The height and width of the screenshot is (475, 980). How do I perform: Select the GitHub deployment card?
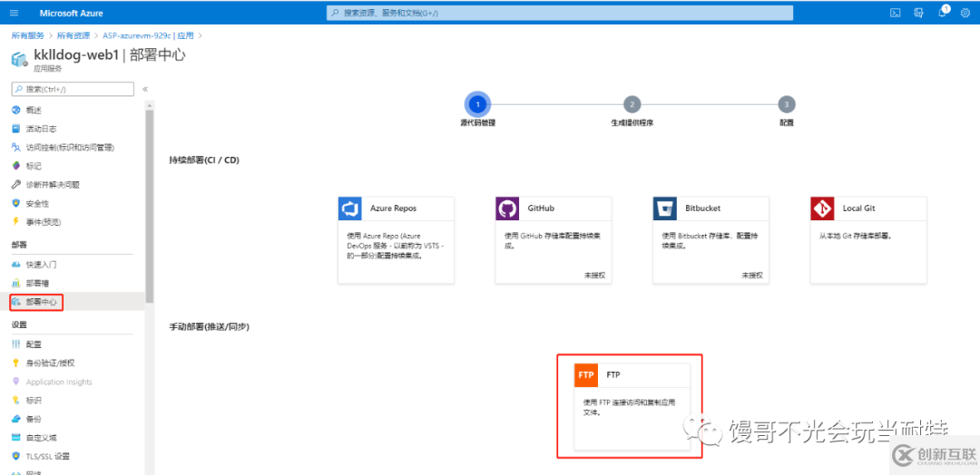point(554,240)
